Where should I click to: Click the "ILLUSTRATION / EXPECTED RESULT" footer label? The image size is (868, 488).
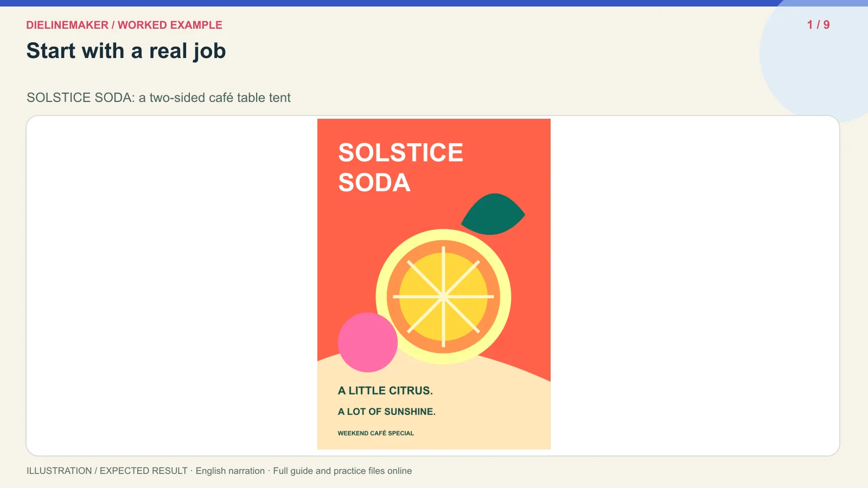click(x=107, y=471)
